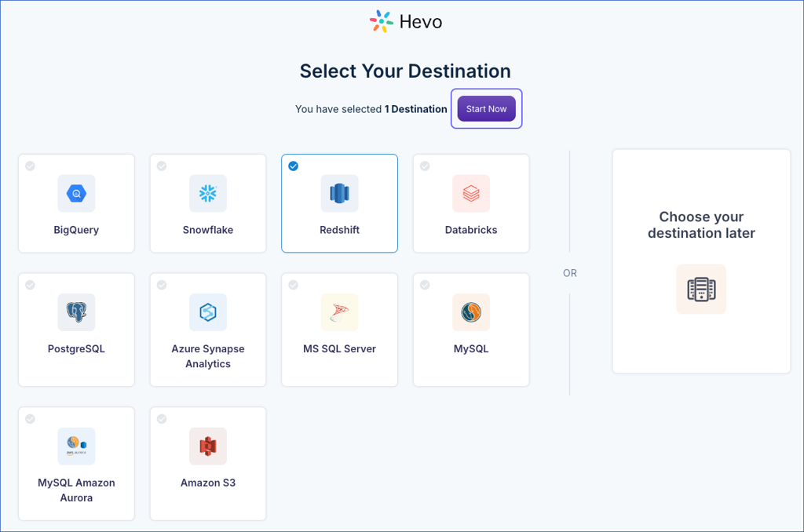Click the Databricks stacked layers icon

pos(471,194)
